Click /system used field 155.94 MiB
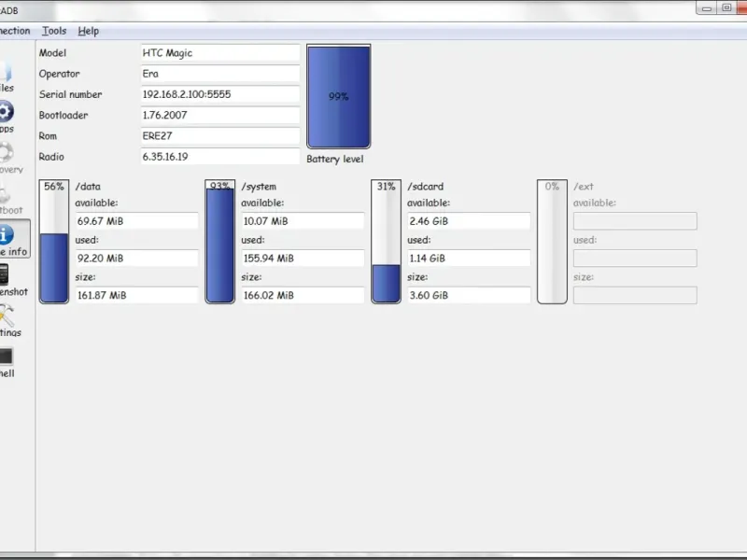The image size is (747, 560). click(x=303, y=259)
